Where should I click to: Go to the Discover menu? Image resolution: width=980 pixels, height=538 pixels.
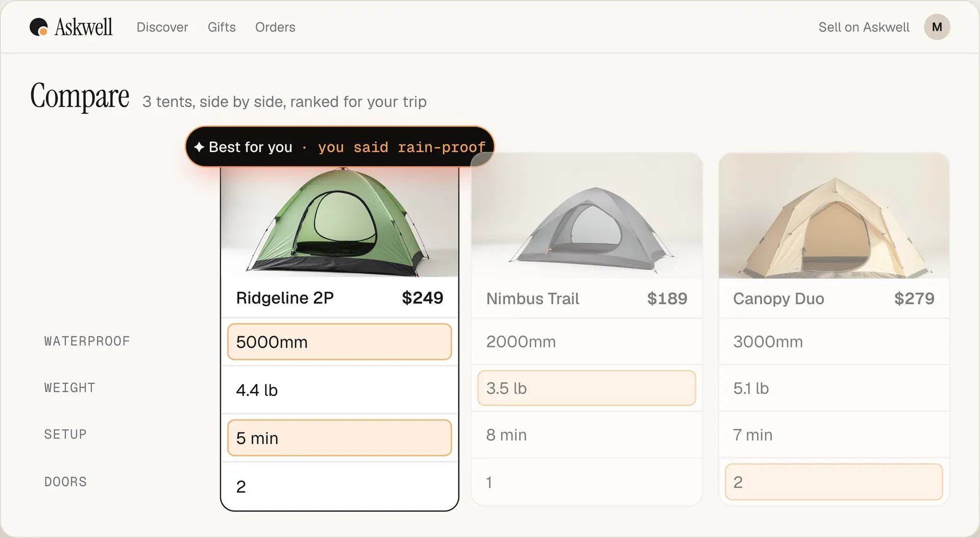[162, 27]
